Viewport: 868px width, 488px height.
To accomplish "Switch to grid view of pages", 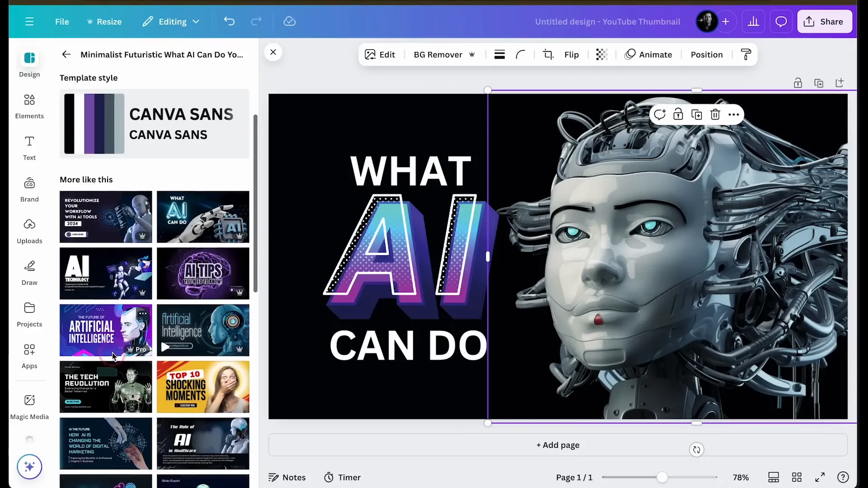I will (x=797, y=477).
